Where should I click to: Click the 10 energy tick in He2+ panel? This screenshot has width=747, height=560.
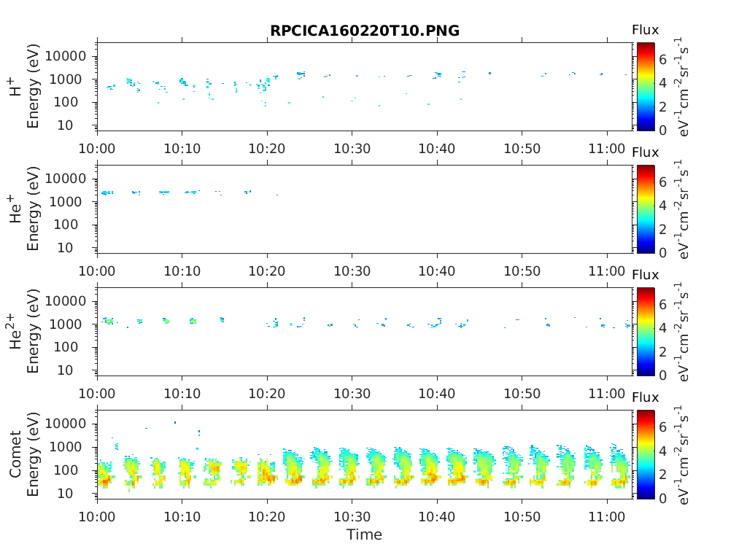pyautogui.click(x=65, y=370)
